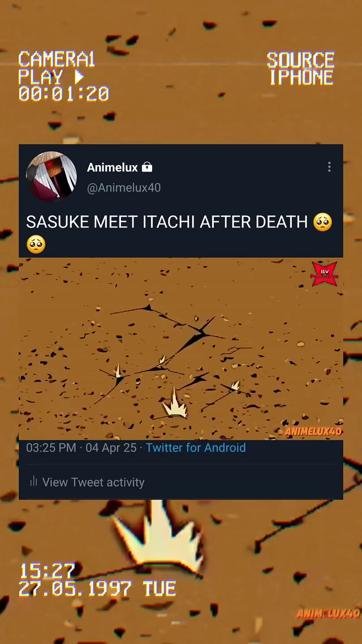362x644 pixels.
Task: Click the bottom-right ANIMELUX40 watermark
Action: (327, 613)
